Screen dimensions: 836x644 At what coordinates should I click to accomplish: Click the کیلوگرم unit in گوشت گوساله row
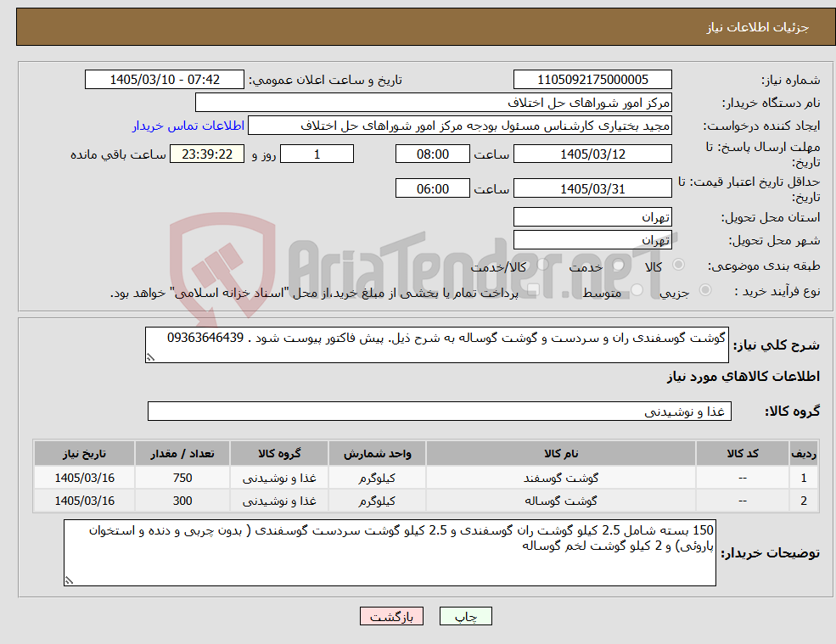click(377, 501)
